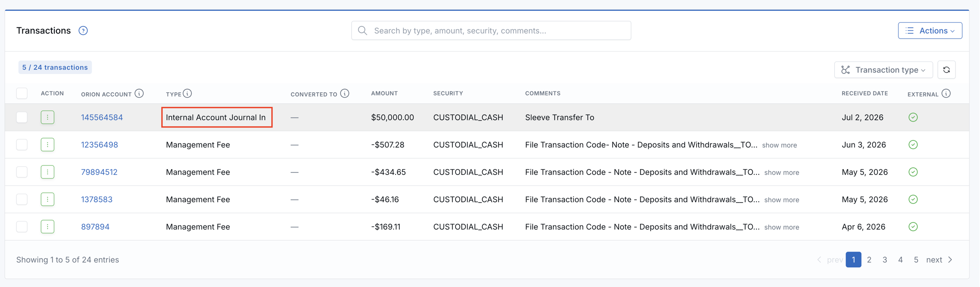The image size is (980, 287).
Task: Open the Converted To info icon
Action: point(345,93)
